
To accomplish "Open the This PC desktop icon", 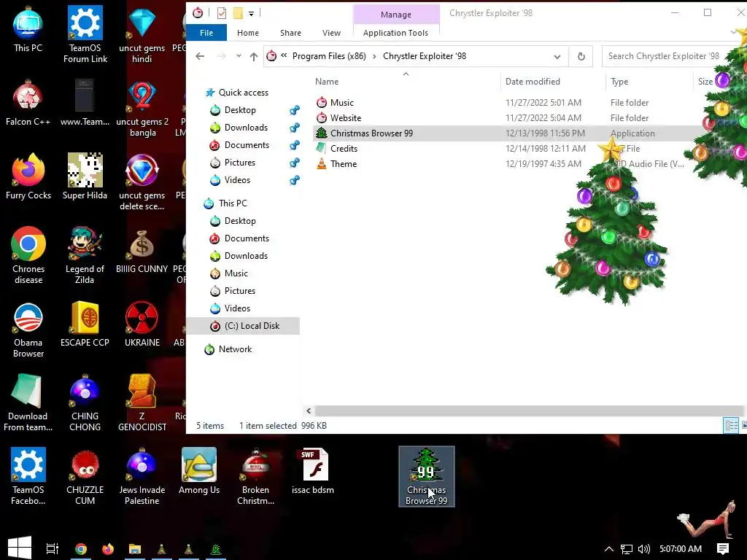I will coord(28,29).
